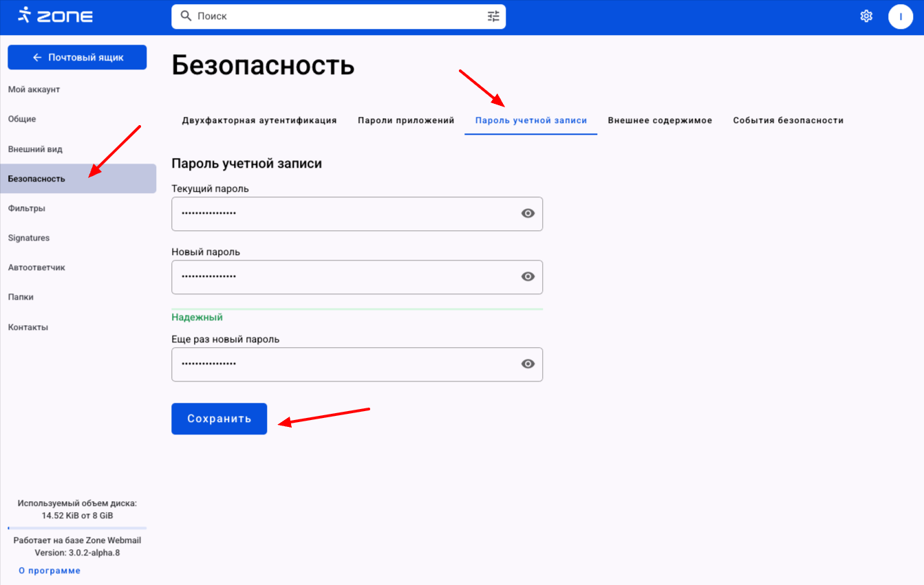This screenshot has height=585, width=924.
Task: Show the current password text
Action: [x=528, y=214]
